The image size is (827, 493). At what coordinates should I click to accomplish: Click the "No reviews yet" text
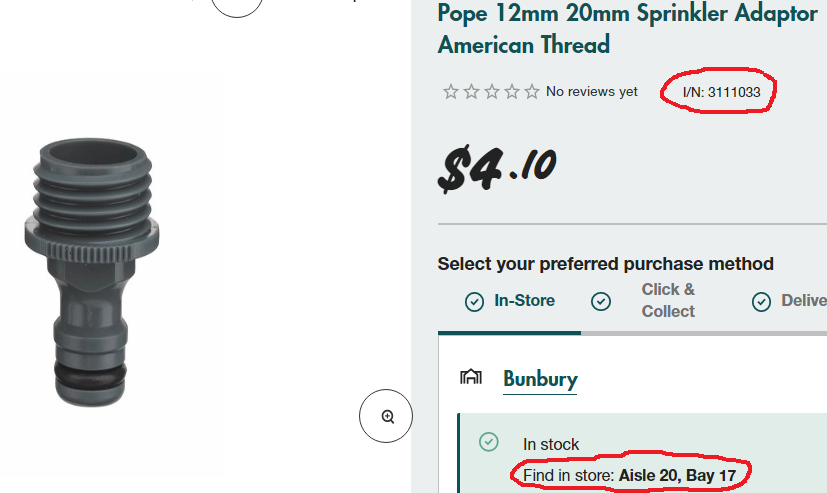point(591,92)
